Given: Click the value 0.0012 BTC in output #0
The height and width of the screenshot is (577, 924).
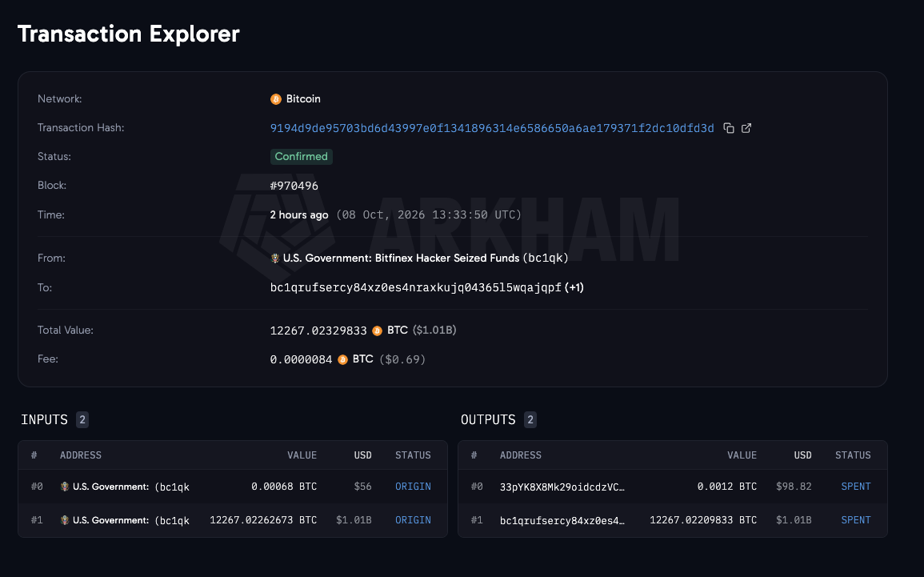Looking at the screenshot, I should [x=727, y=487].
